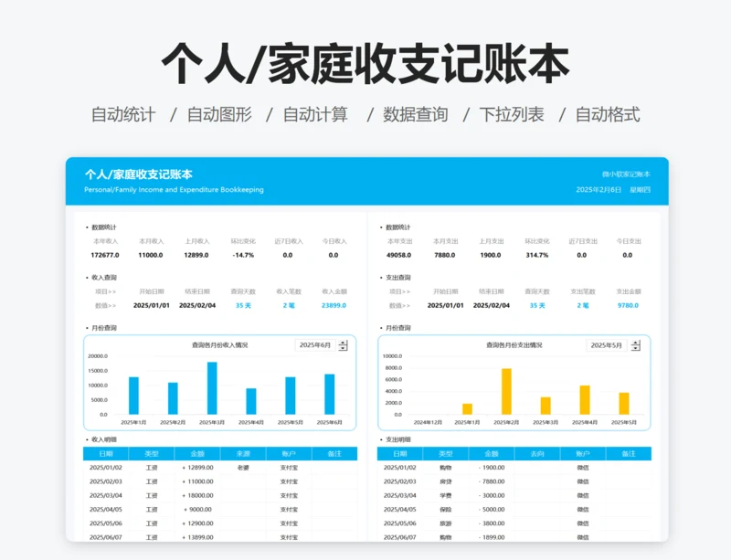The height and width of the screenshot is (560, 731).
Task: Click the income amount result 23899.0
Action: click(x=334, y=305)
